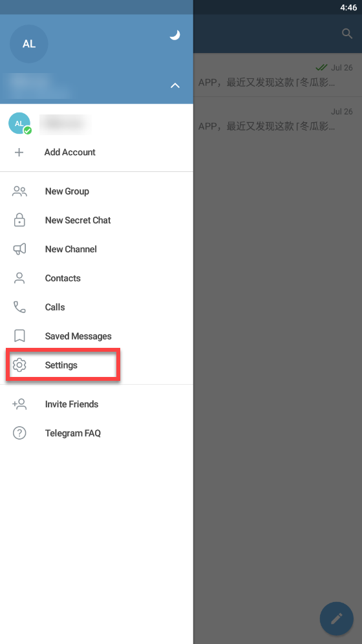Click the New Group people icon

(19, 191)
